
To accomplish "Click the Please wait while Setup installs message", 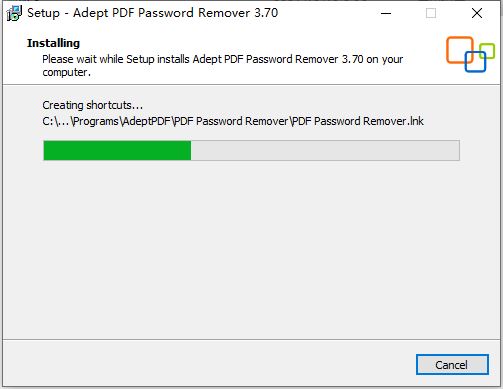I will pos(223,66).
